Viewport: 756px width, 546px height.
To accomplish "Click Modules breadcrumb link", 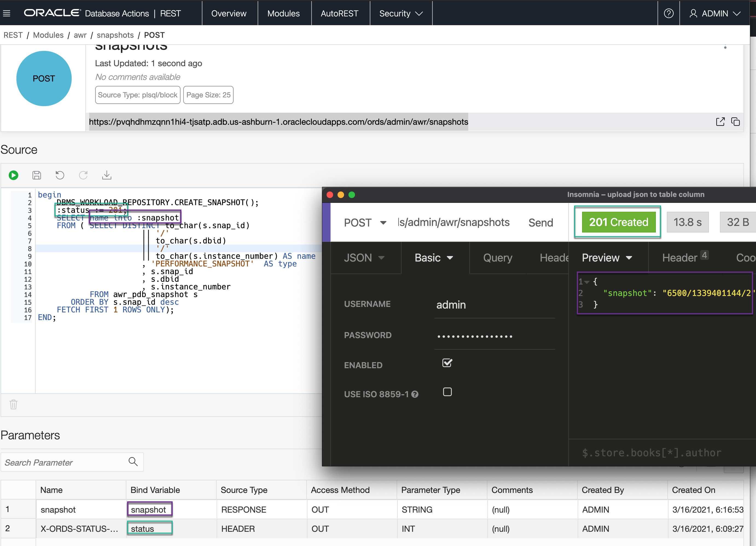I will pos(48,35).
